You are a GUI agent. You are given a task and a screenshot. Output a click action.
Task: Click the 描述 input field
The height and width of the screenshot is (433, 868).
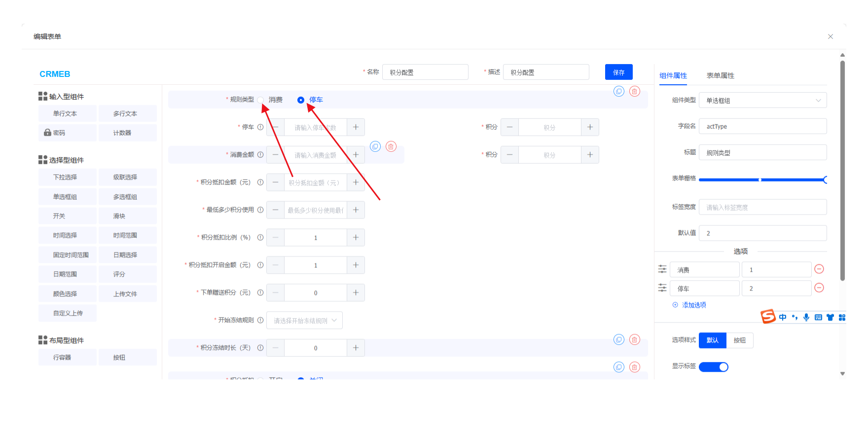point(546,72)
